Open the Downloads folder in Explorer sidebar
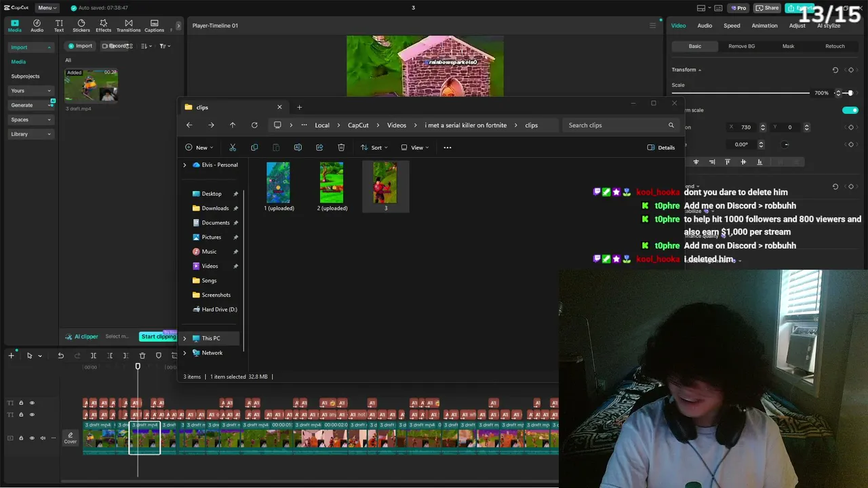868x488 pixels. [x=215, y=208]
